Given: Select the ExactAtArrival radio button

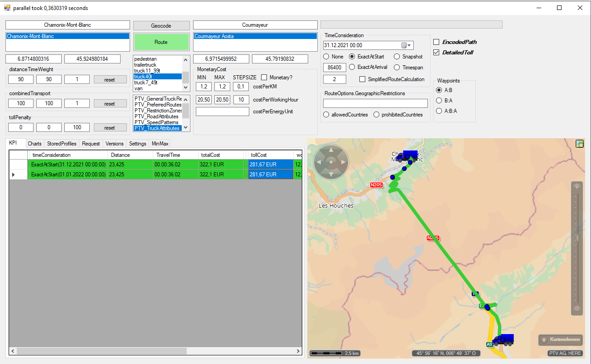Looking at the screenshot, I should click(x=352, y=68).
